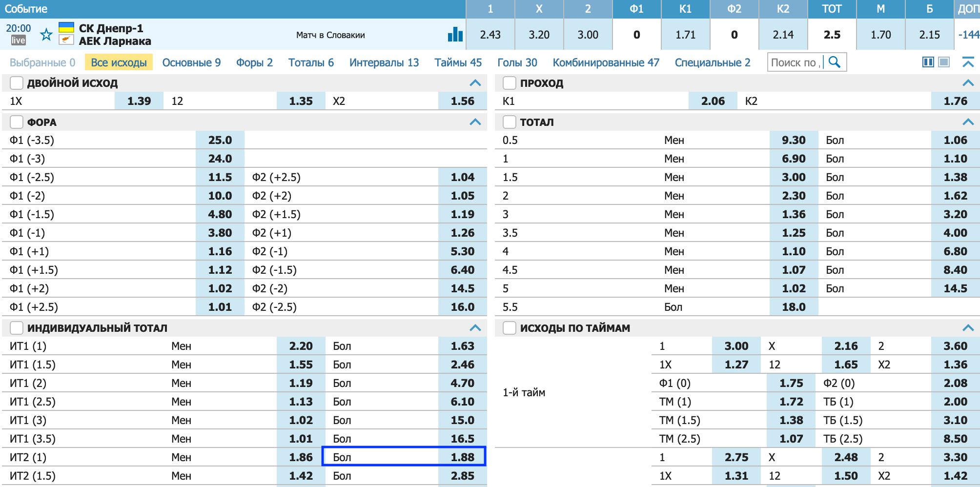Click the live badge under 20:00

coord(18,41)
